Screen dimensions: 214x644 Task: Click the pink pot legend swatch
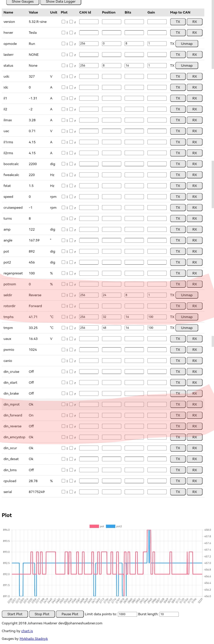click(x=94, y=526)
